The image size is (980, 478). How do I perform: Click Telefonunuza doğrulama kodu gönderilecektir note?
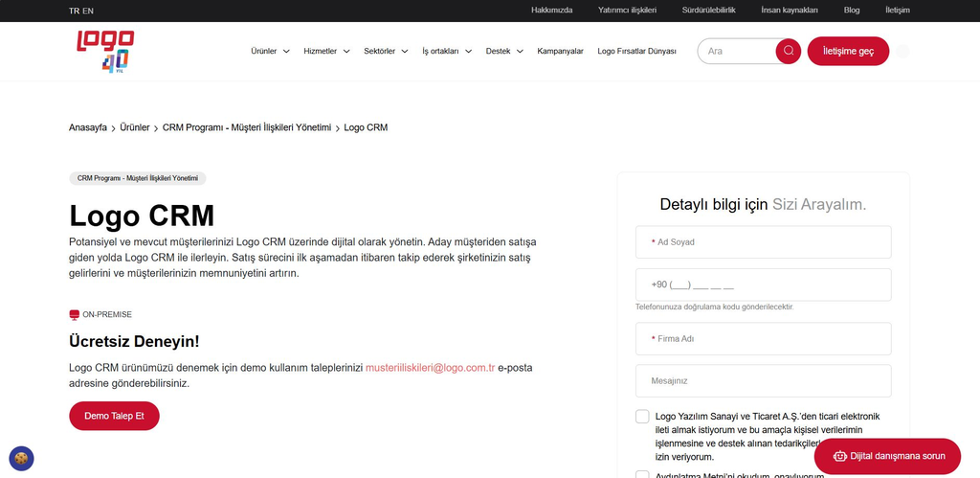714,307
